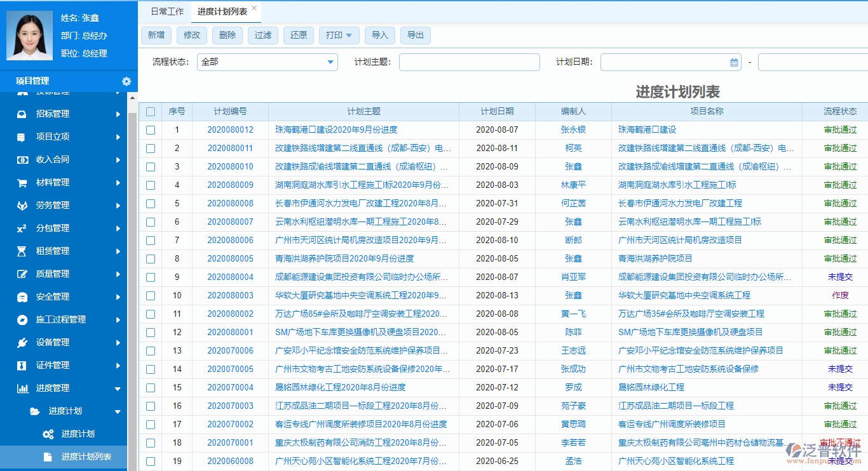Image resolution: width=868 pixels, height=471 pixels.
Task: Tick the checkbox for plan 2020080003
Action: point(150,295)
